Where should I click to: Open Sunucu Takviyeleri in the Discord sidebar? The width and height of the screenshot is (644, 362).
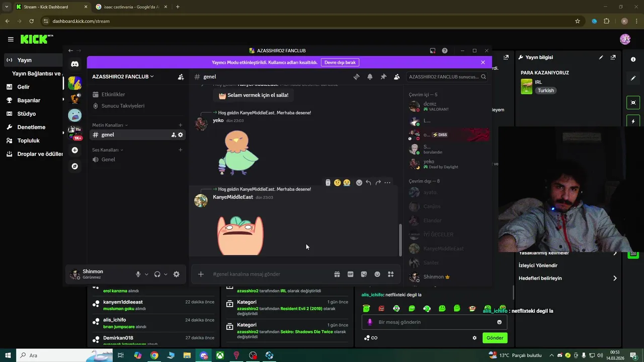click(x=137, y=106)
